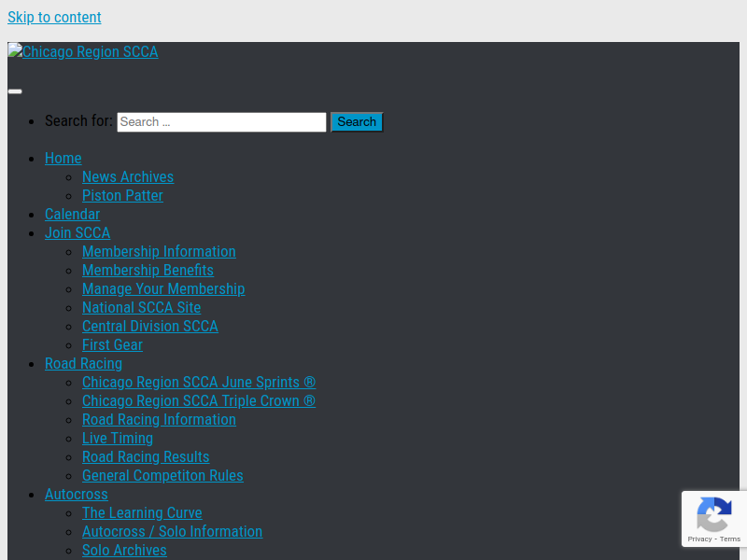Toggle the navigation menu button
The width and height of the screenshot is (747, 560).
pos(15,91)
